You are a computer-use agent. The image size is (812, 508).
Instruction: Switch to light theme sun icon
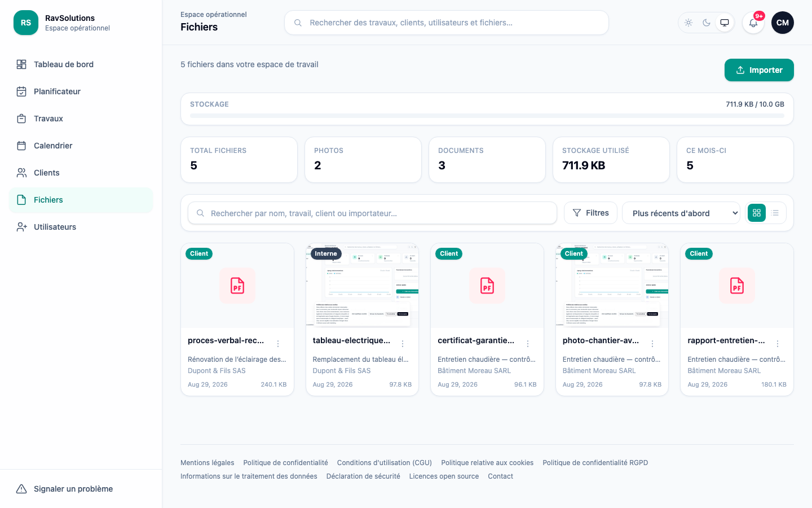click(x=689, y=23)
